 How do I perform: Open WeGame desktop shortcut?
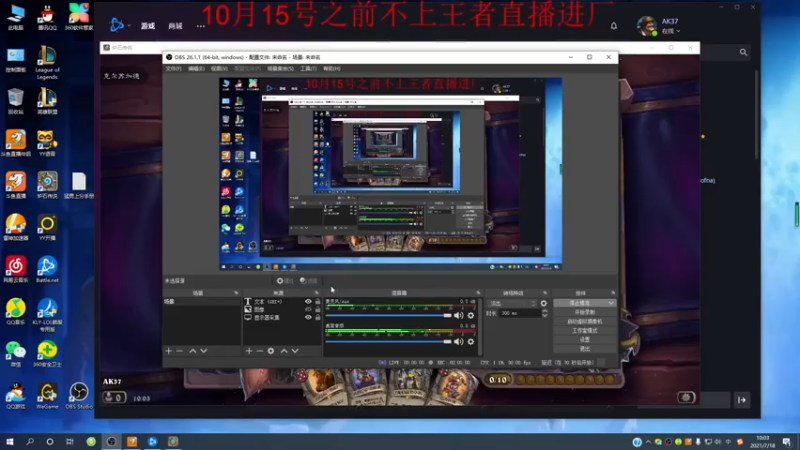(x=47, y=395)
